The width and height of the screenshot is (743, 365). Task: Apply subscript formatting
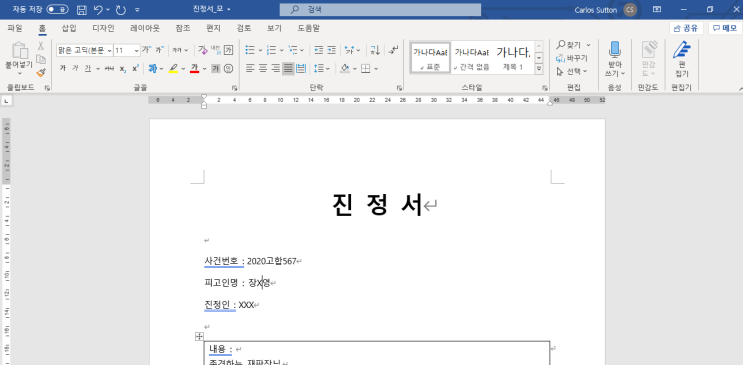tap(123, 69)
